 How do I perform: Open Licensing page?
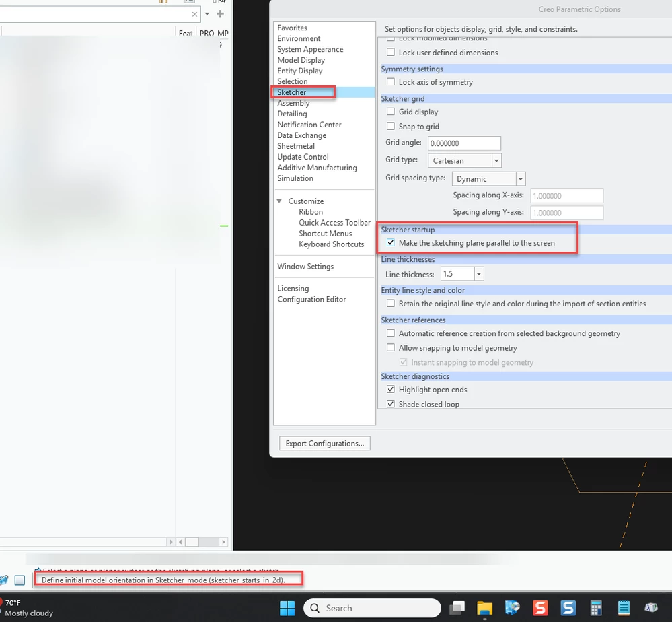coord(293,288)
